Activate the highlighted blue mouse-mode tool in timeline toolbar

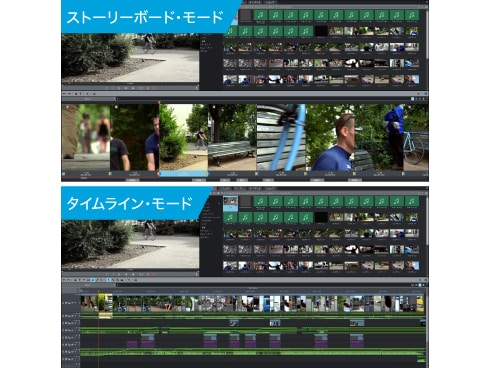tap(109, 280)
